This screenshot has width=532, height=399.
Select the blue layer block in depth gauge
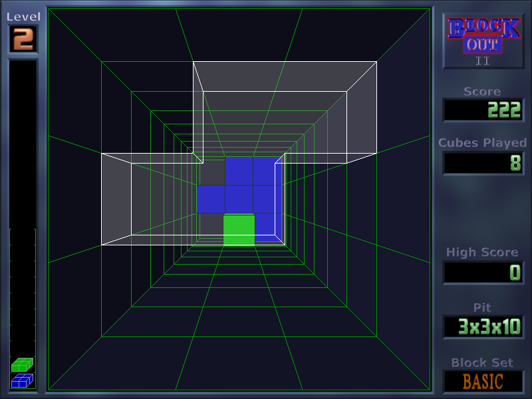point(22,380)
